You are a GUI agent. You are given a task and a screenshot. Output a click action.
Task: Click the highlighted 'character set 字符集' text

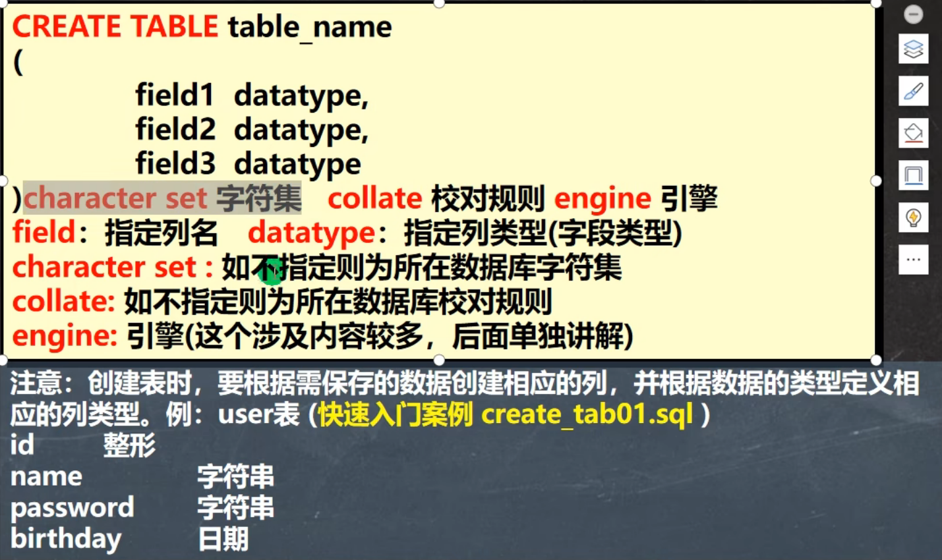point(162,198)
